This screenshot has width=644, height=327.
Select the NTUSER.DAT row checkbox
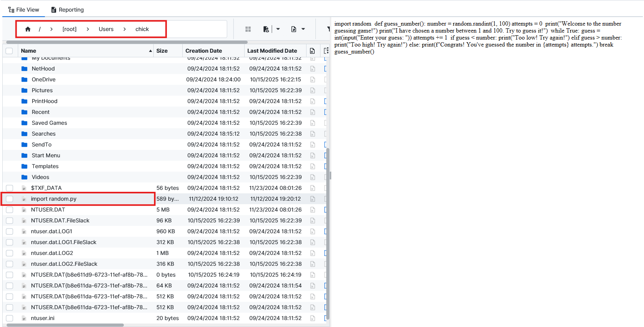(x=9, y=210)
